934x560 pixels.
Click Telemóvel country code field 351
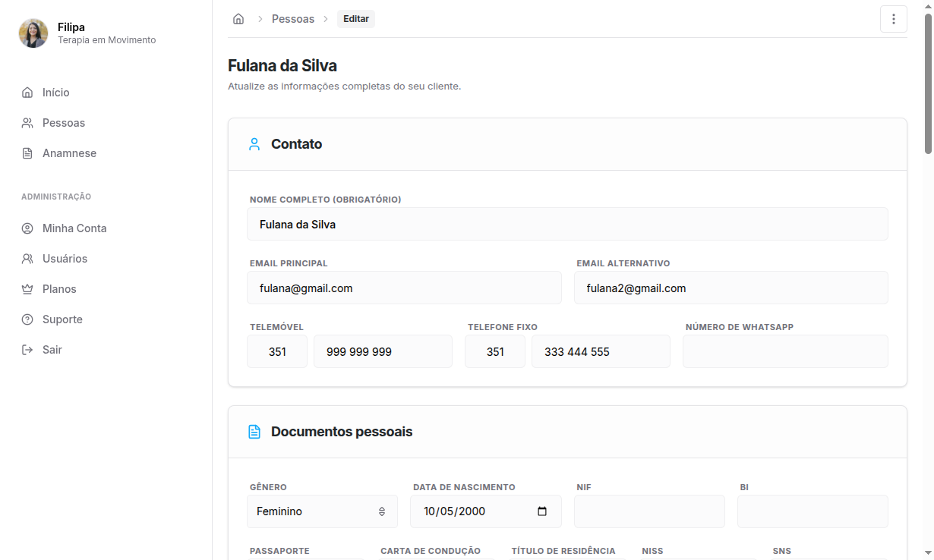(277, 352)
